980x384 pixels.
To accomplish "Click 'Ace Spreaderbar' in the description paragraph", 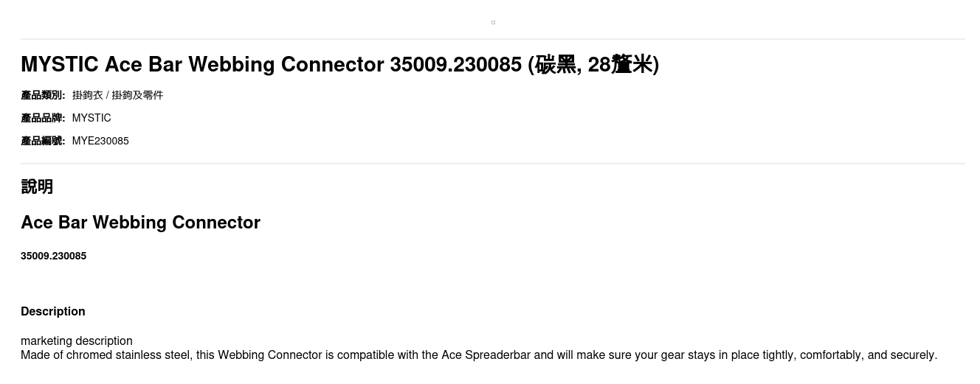I will [486, 355].
